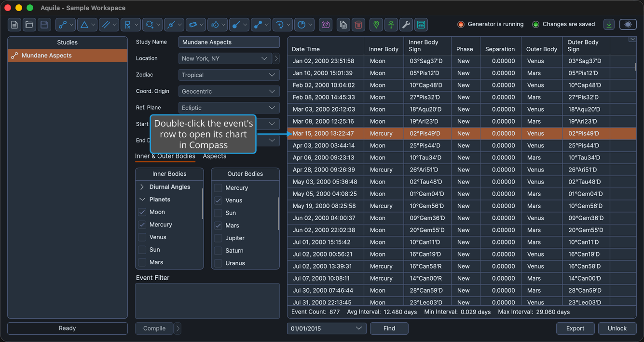Click the Unlock button
Screen dimensions: 644x342
coord(617,328)
